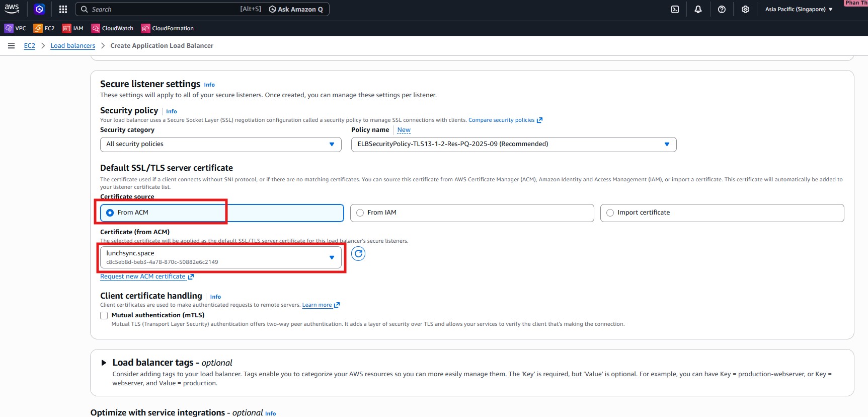Enable Mutual authentication (mTLS) checkbox
The width and height of the screenshot is (868, 417).
point(104,315)
